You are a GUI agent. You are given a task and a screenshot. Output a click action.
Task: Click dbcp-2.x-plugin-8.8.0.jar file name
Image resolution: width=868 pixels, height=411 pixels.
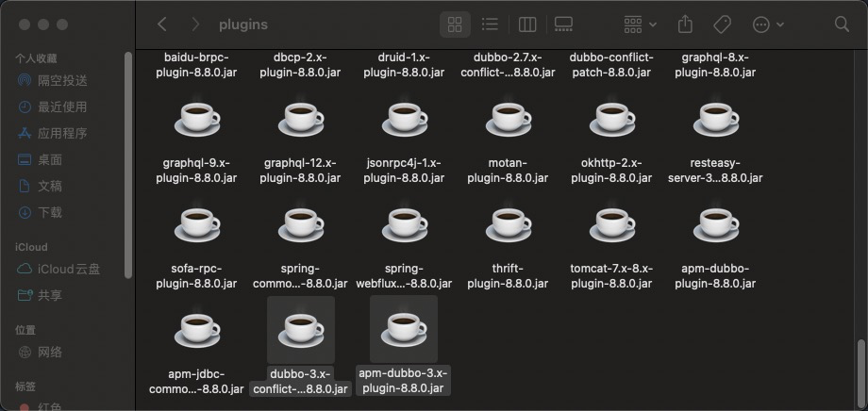pyautogui.click(x=301, y=65)
